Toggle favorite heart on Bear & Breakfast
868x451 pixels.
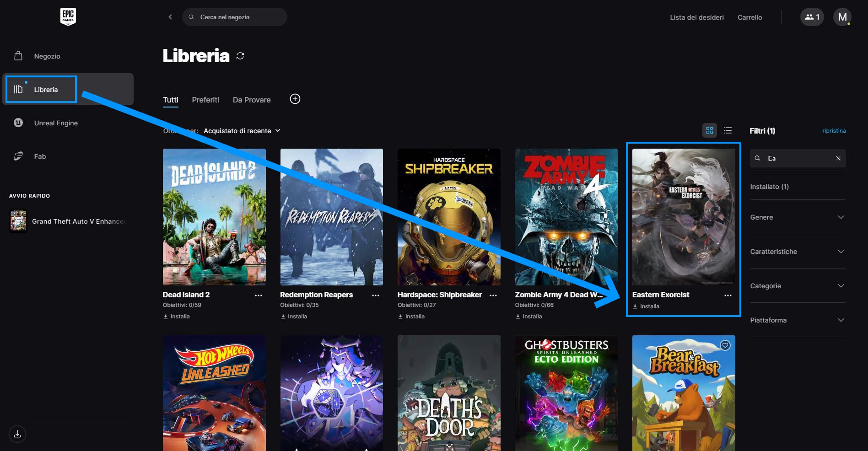(x=725, y=345)
